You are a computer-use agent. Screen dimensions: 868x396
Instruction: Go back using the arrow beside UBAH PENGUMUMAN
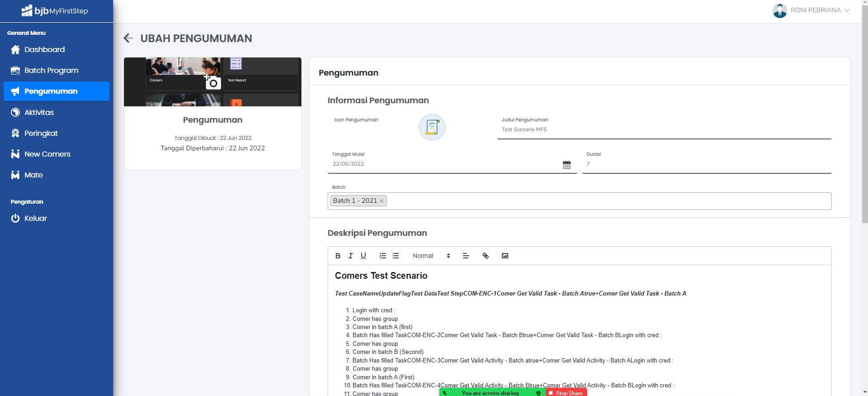point(129,38)
